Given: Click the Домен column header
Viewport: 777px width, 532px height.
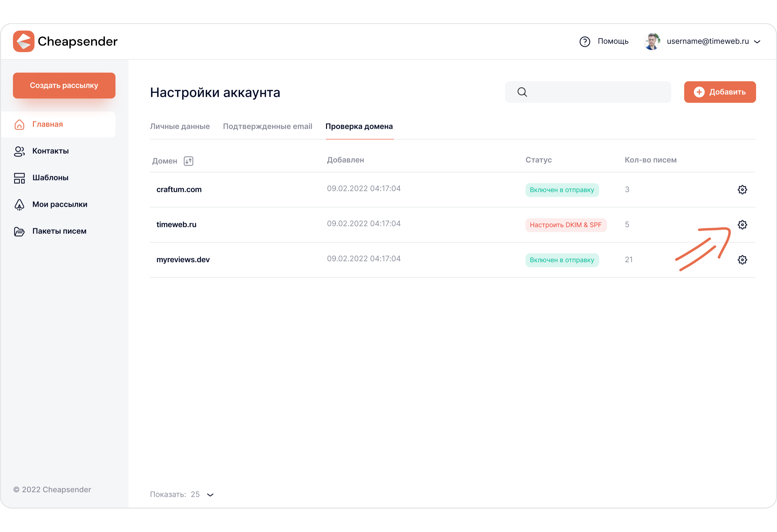Looking at the screenshot, I should pyautogui.click(x=164, y=161).
